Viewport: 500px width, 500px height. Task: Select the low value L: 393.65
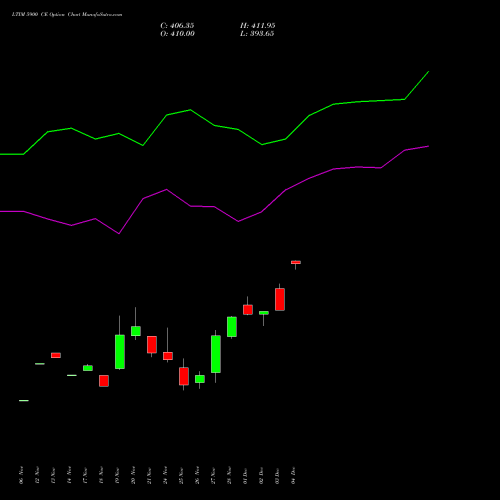point(257,34)
